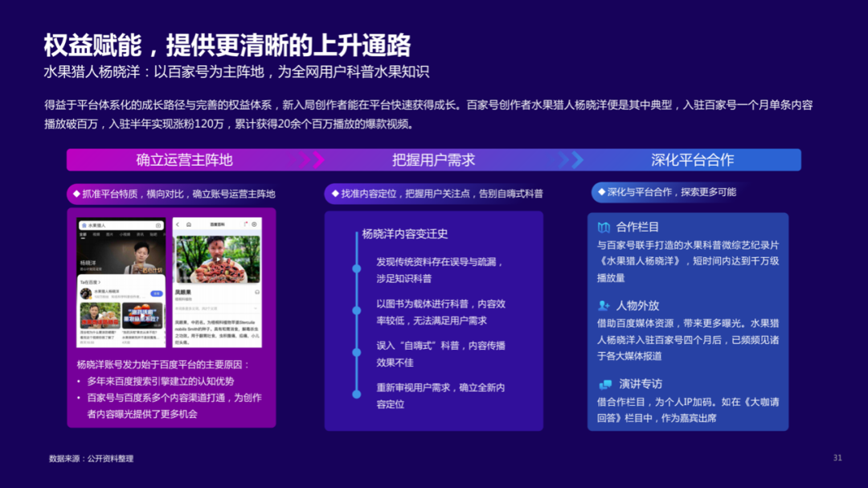Tap the red-dot notification icon in 百度百科 header
The height and width of the screenshot is (488, 868).
pos(245,223)
